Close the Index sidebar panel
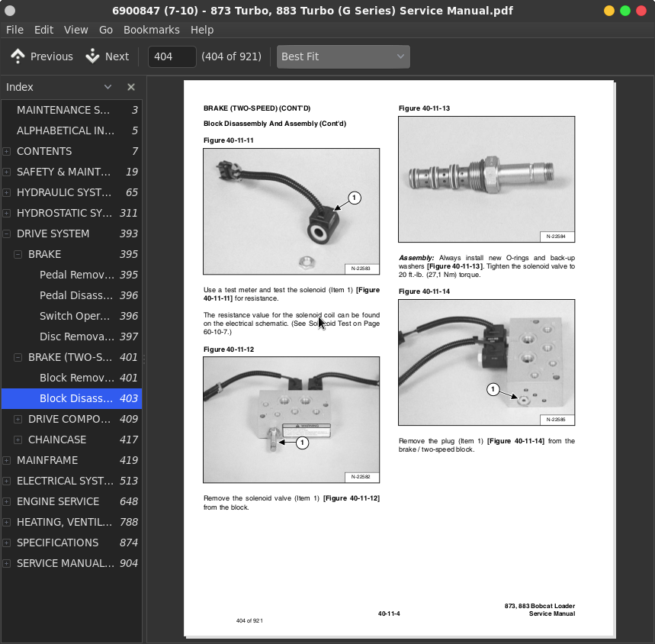 click(131, 87)
